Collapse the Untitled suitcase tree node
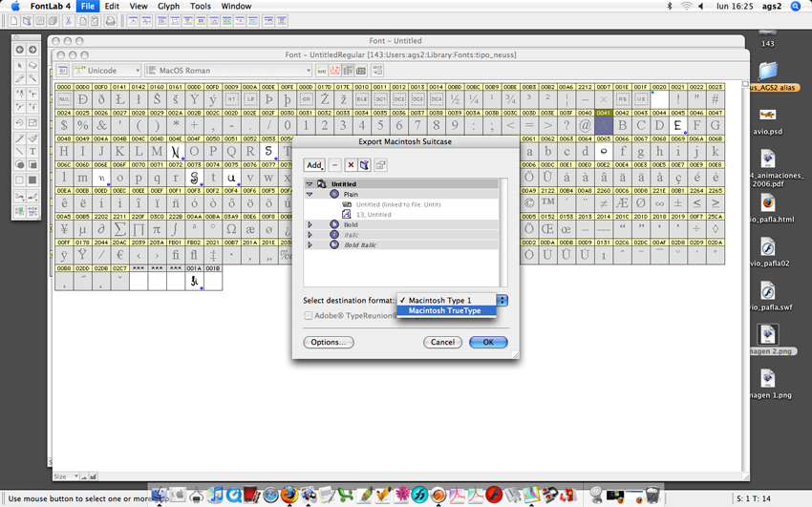Screen dimensions: 812x507 pyautogui.click(x=310, y=183)
